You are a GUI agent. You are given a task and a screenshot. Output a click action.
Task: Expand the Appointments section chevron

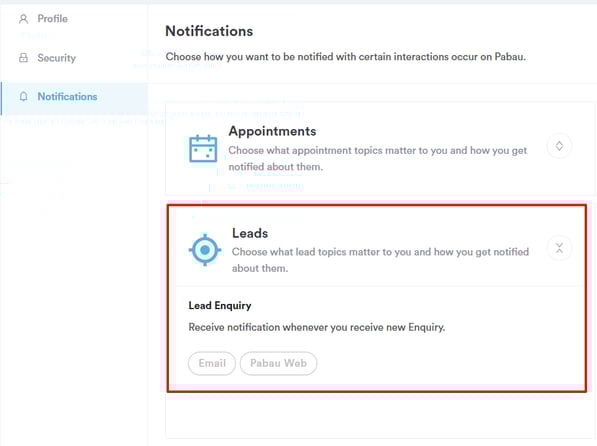point(559,146)
